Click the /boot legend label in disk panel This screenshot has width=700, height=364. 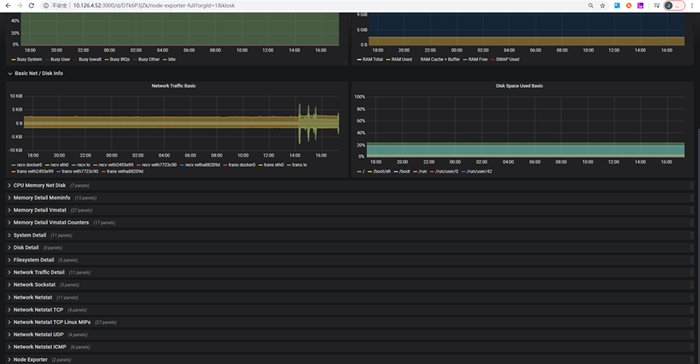pos(404,172)
